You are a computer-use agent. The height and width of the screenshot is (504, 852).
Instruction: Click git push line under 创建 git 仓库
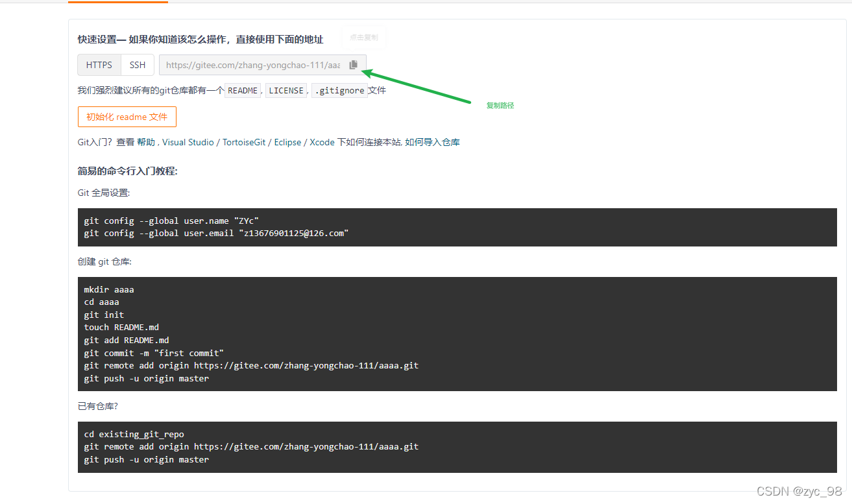[147, 378]
